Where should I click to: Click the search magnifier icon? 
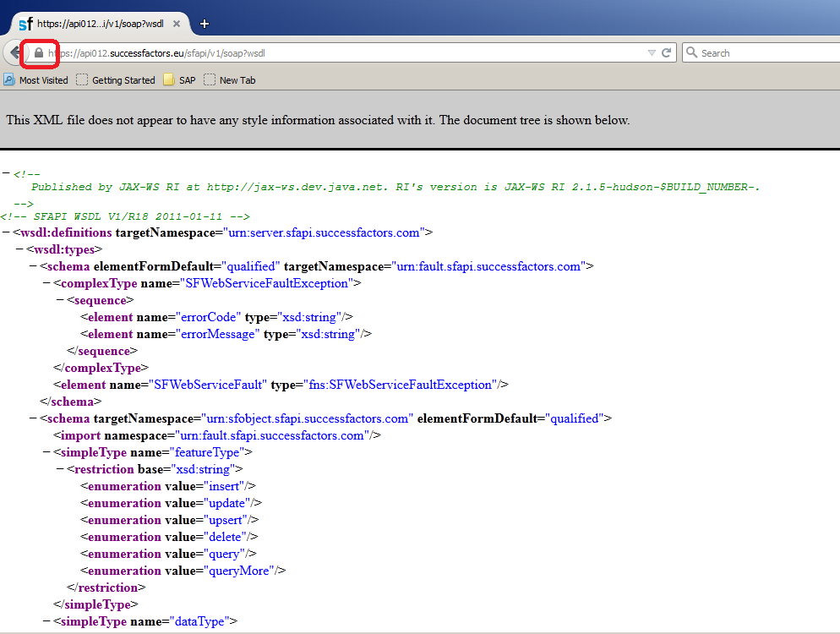pyautogui.click(x=692, y=52)
